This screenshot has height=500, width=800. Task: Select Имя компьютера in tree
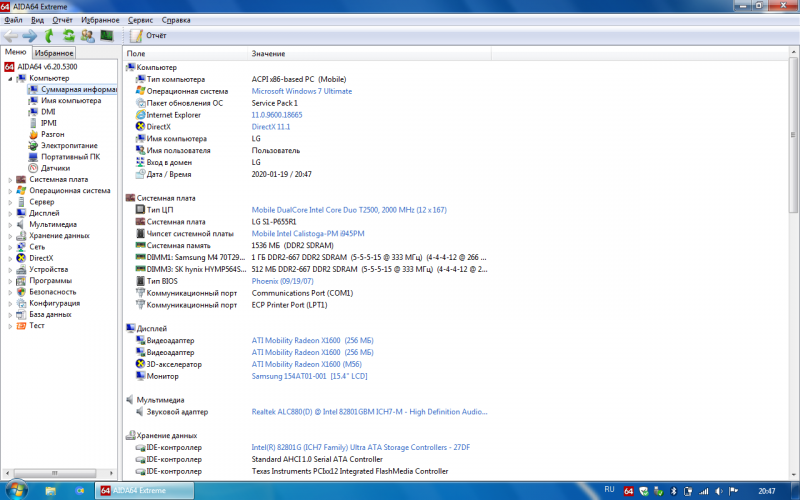65,101
